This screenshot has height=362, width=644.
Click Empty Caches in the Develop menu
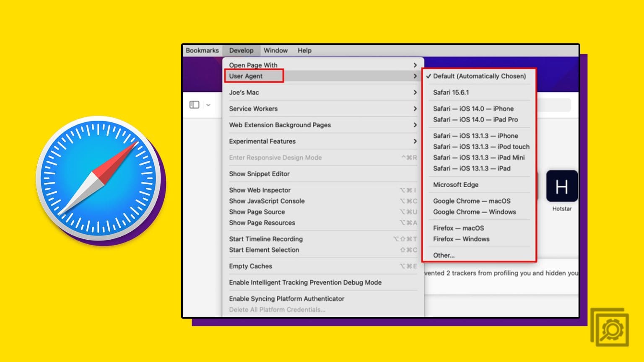(250, 266)
